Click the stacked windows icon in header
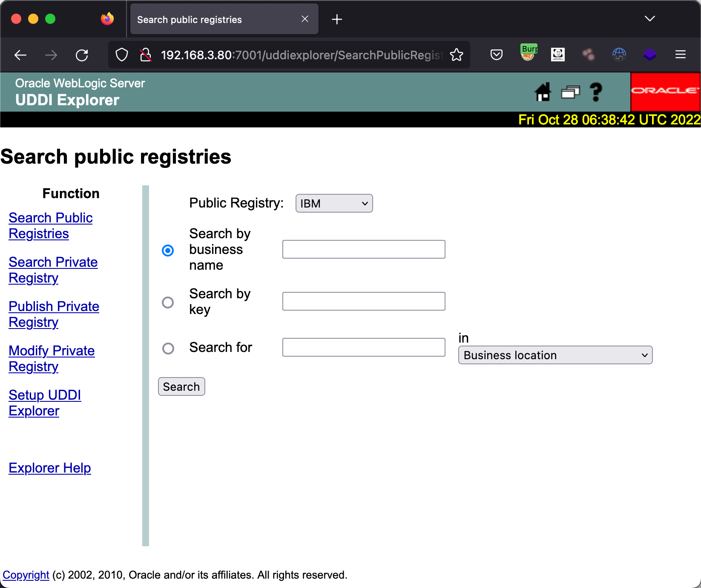 pos(570,92)
